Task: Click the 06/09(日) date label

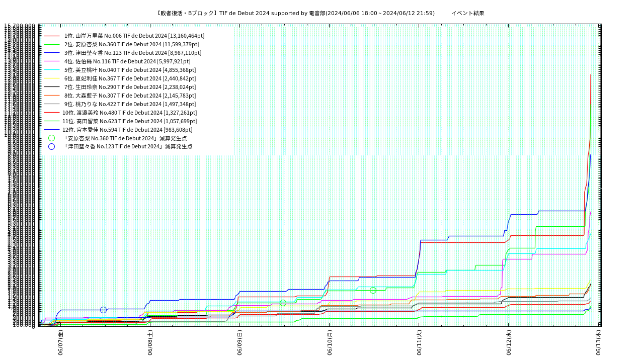Action: [x=240, y=343]
